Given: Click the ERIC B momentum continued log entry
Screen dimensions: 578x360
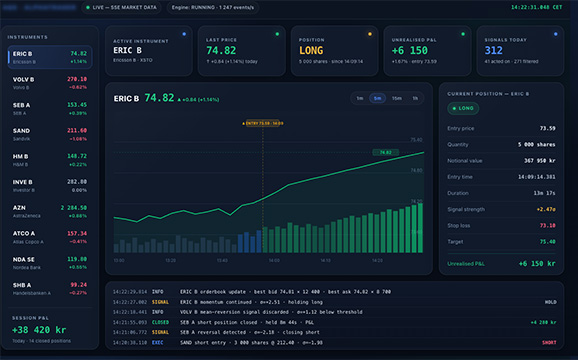Looking at the screenshot, I should coord(334,302).
